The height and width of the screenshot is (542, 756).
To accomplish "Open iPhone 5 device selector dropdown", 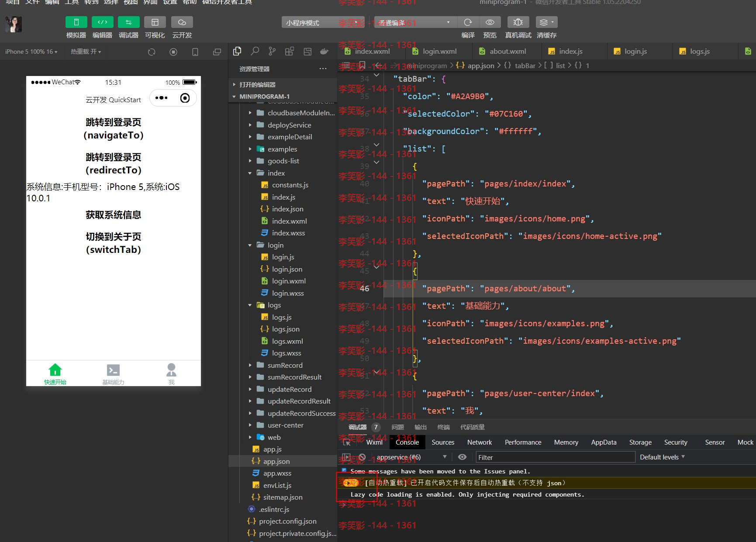I will tap(31, 52).
